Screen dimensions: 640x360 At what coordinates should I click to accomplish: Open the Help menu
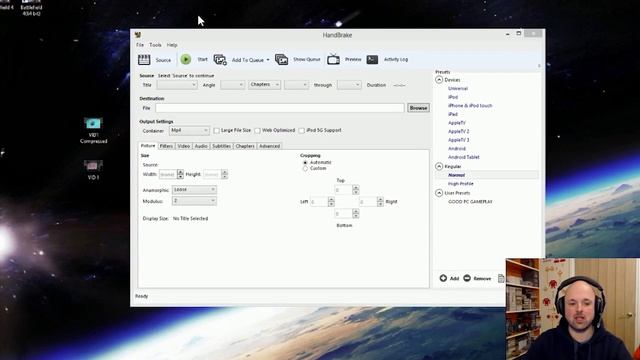click(172, 45)
